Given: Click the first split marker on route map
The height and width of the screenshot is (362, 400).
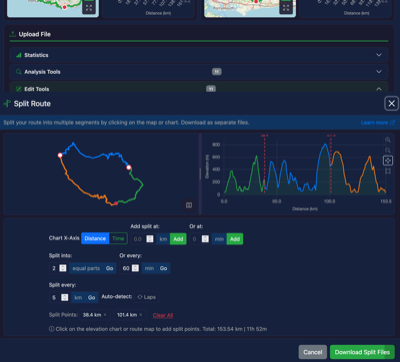Looking at the screenshot, I should click(129, 167).
